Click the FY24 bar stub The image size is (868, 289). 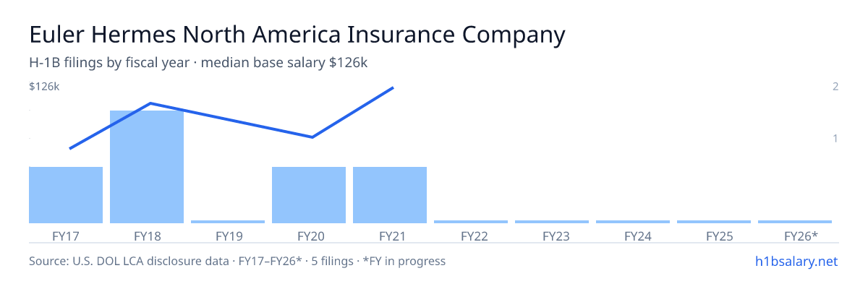[x=633, y=222]
